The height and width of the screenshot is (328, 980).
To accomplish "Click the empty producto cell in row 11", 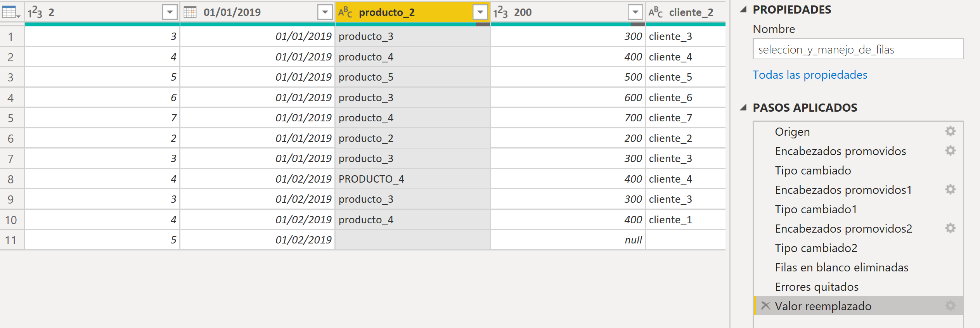I will tap(412, 240).
